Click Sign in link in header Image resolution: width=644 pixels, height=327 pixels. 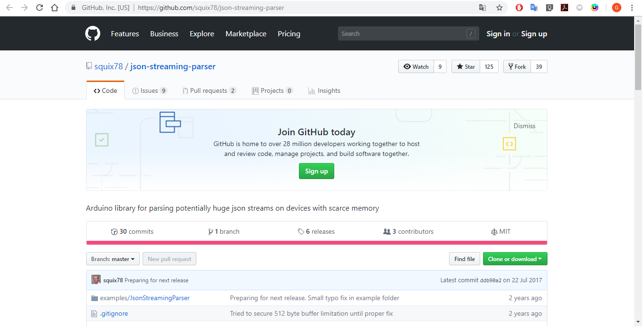(498, 34)
